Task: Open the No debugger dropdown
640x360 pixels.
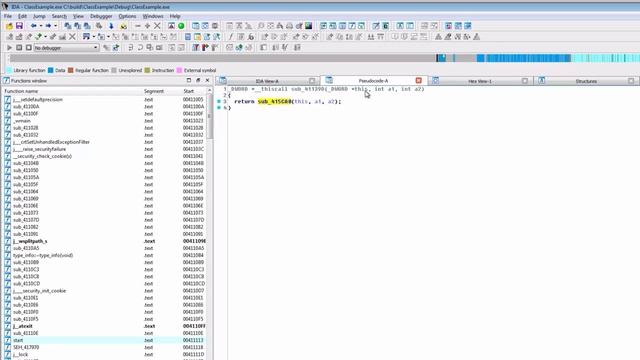Action: tap(66, 48)
